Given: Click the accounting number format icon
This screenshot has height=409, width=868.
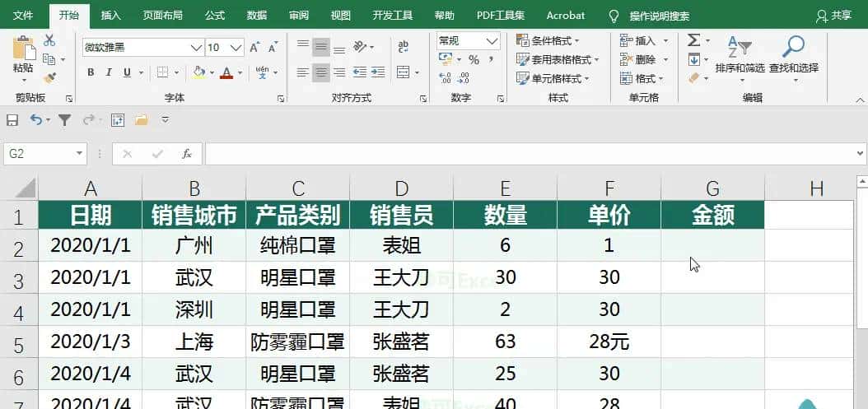Looking at the screenshot, I should (x=445, y=59).
